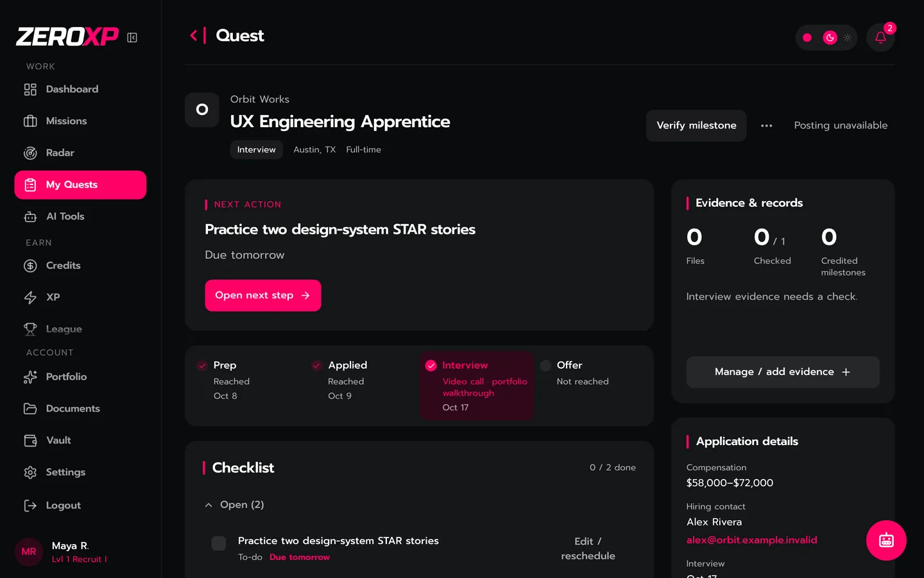Open Portfolio via its sparkles icon

tap(30, 377)
